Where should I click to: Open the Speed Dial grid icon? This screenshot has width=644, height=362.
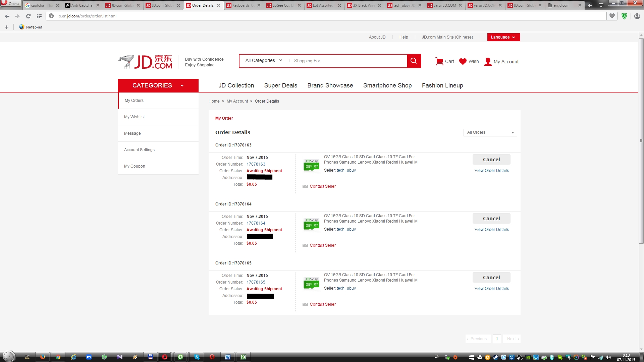(x=39, y=16)
